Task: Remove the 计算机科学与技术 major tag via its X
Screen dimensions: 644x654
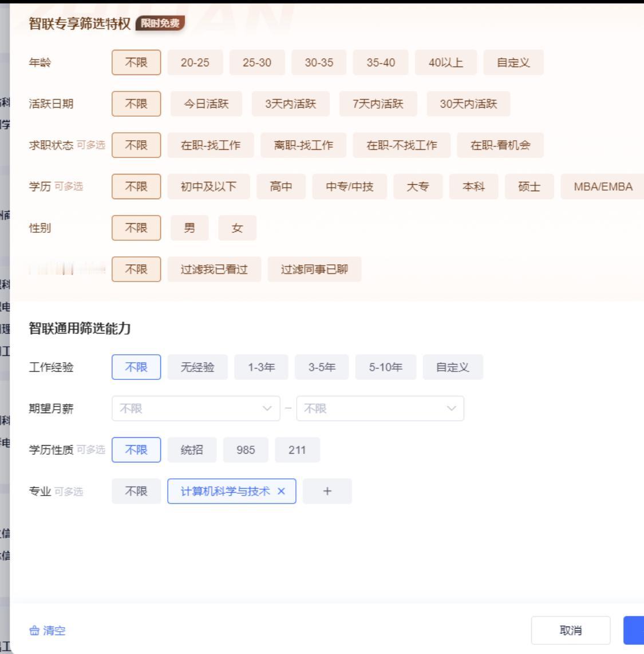Action: [x=281, y=491]
